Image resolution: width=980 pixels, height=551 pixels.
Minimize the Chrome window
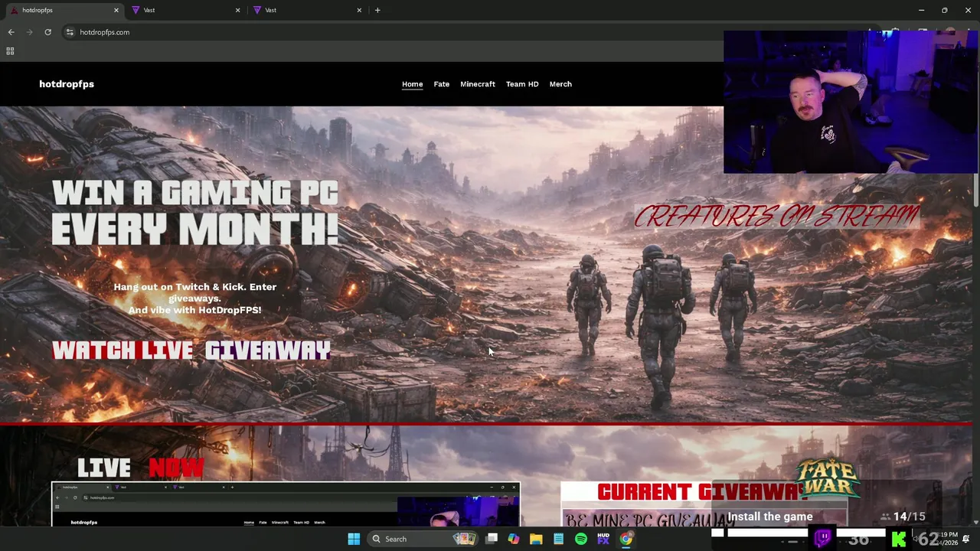click(922, 10)
